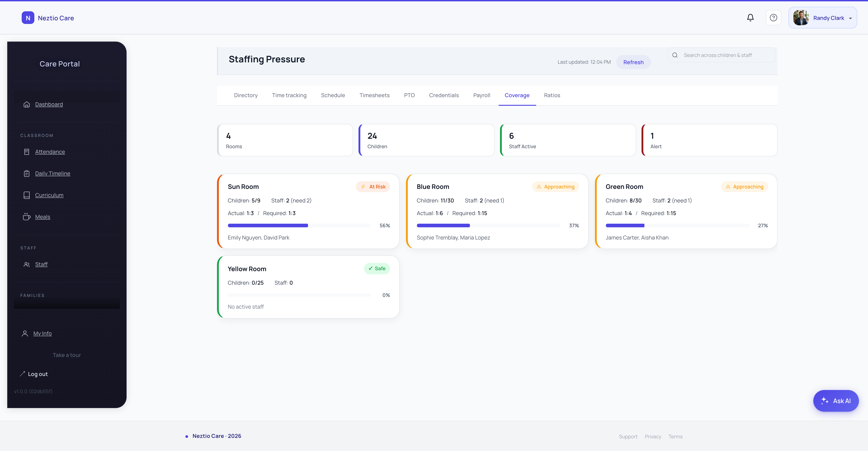The width and height of the screenshot is (868, 451).
Task: Open the Schedule tab
Action: (x=333, y=95)
